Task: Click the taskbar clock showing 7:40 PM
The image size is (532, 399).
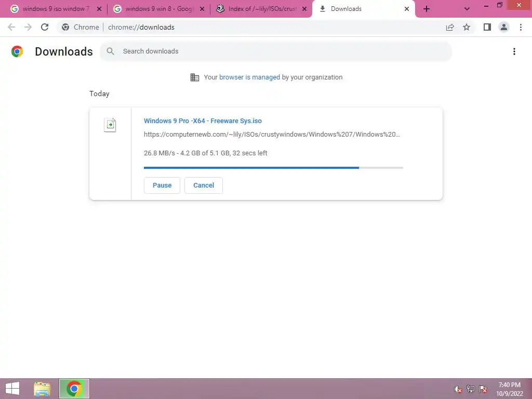Action: tap(509, 389)
